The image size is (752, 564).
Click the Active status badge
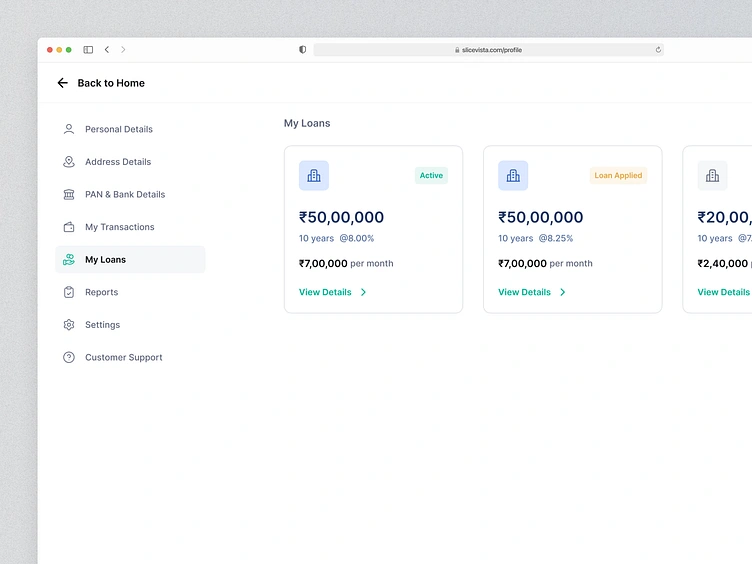(431, 176)
